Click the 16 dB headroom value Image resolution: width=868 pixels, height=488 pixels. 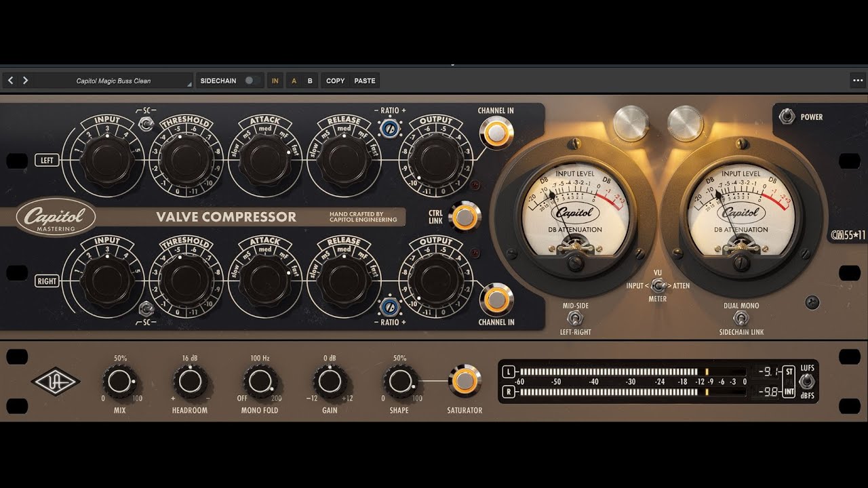click(190, 358)
